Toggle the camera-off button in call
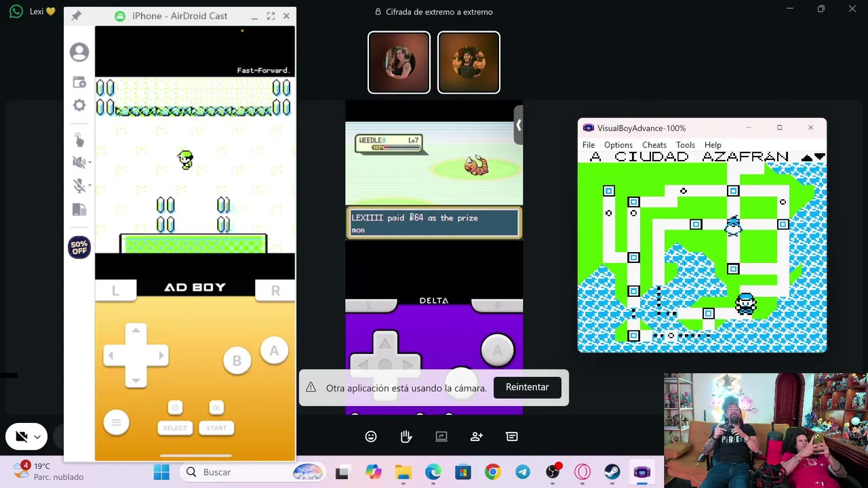The width and height of the screenshot is (868, 488). pyautogui.click(x=21, y=437)
